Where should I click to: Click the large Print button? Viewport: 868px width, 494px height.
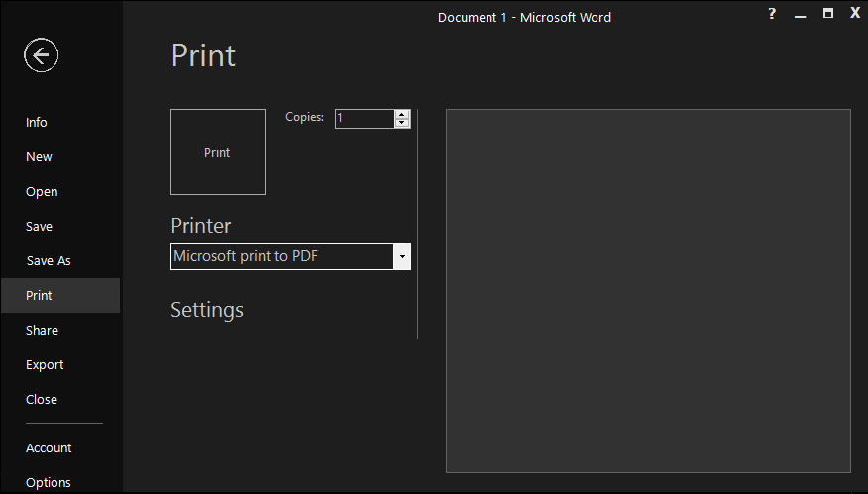(217, 152)
